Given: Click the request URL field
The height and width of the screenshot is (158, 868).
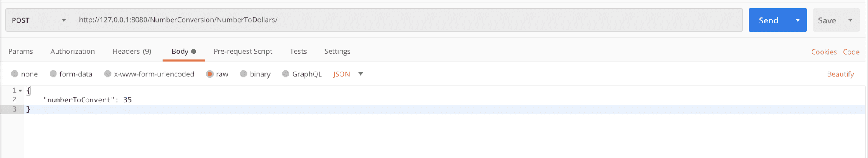Looking at the screenshot, I should 407,20.
